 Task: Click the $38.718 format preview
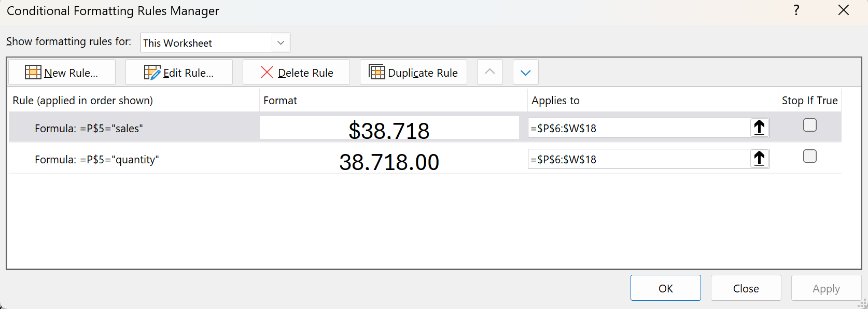389,129
